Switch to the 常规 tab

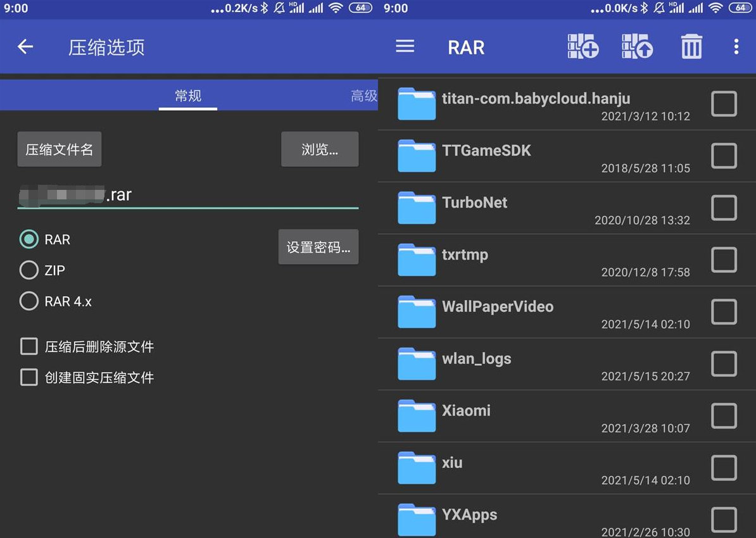[188, 96]
